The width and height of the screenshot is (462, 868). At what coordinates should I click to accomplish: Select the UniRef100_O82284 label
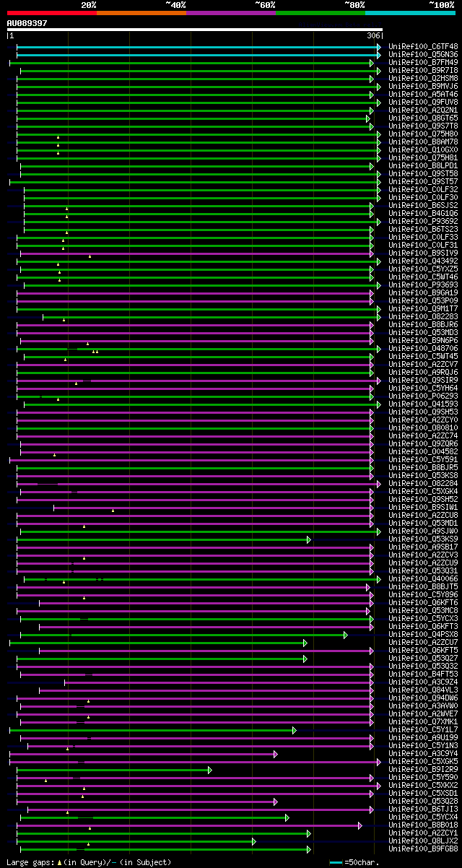pos(423,483)
